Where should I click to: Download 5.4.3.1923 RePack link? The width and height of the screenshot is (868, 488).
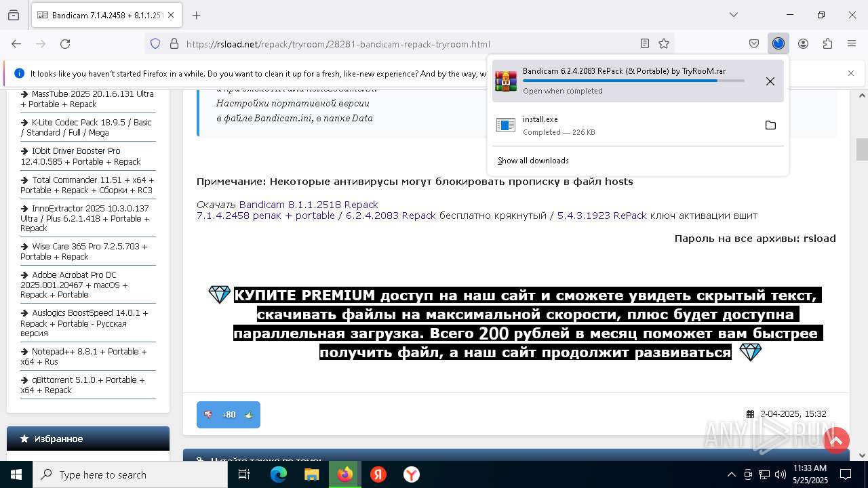coord(602,216)
